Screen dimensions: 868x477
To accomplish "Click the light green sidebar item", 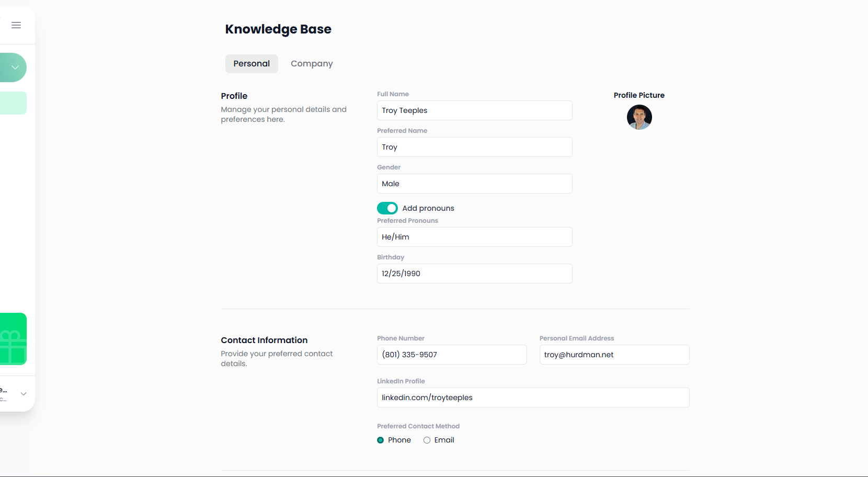I will click(13, 103).
